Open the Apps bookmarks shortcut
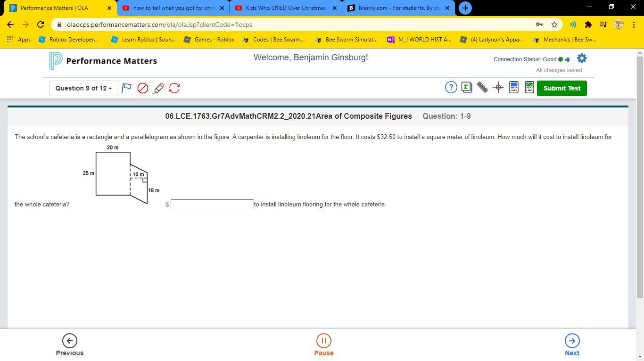644x361 pixels. pos(19,40)
